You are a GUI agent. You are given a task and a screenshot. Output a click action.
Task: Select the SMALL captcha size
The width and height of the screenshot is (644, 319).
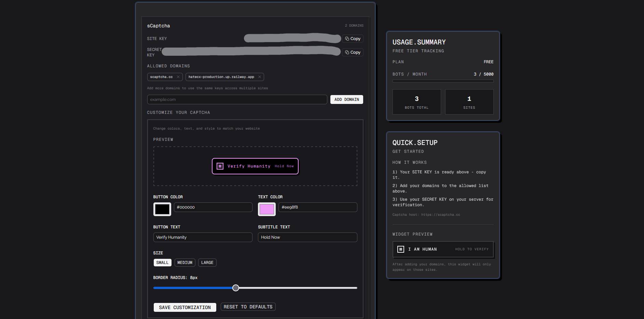tap(162, 263)
